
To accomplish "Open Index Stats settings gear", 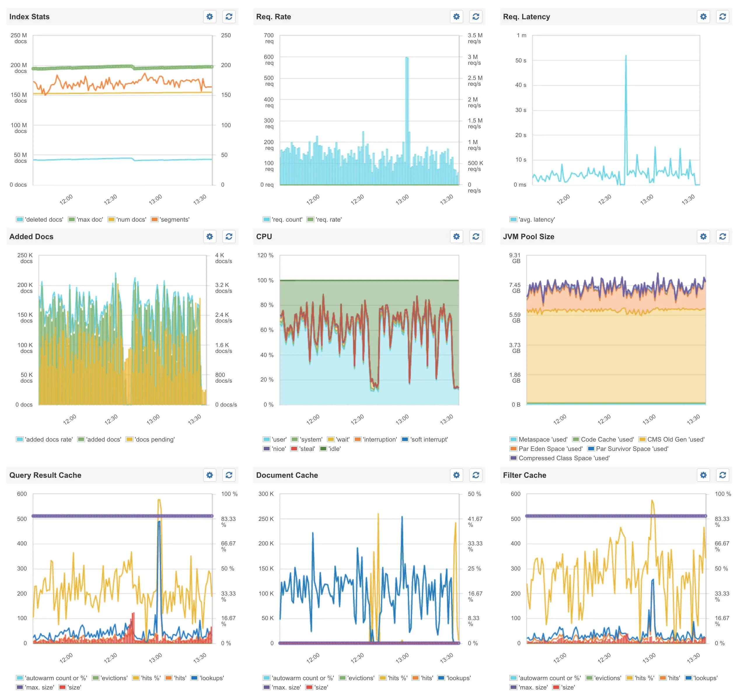I will click(x=210, y=17).
